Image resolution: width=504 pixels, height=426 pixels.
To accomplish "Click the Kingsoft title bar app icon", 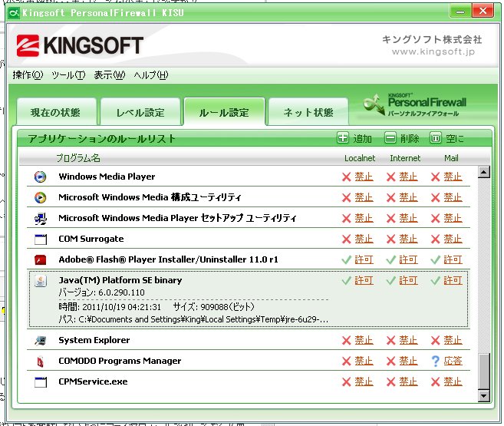I will 14,13.
